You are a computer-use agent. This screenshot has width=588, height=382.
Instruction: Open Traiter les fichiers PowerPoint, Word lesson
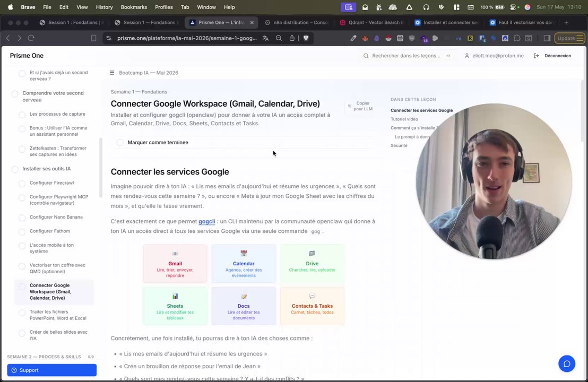click(x=58, y=315)
